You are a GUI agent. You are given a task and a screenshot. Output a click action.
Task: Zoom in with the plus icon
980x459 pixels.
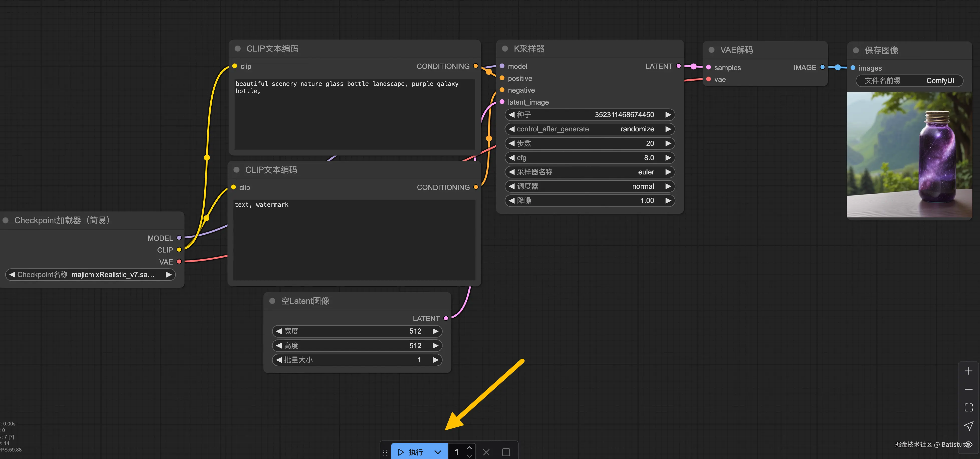coord(968,371)
